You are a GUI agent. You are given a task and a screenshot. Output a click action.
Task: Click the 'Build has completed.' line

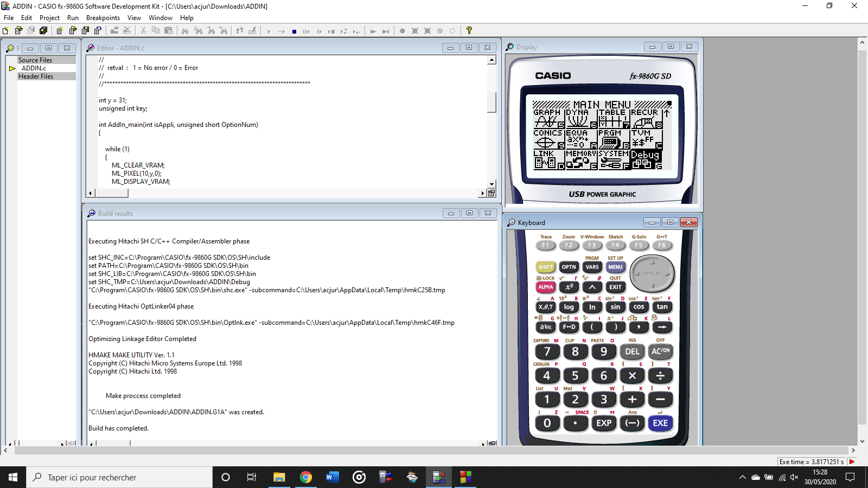[118, 428]
